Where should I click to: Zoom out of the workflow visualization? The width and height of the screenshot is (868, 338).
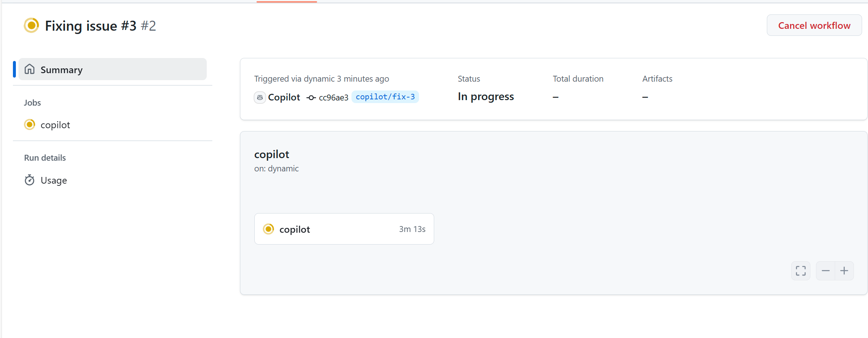click(826, 270)
